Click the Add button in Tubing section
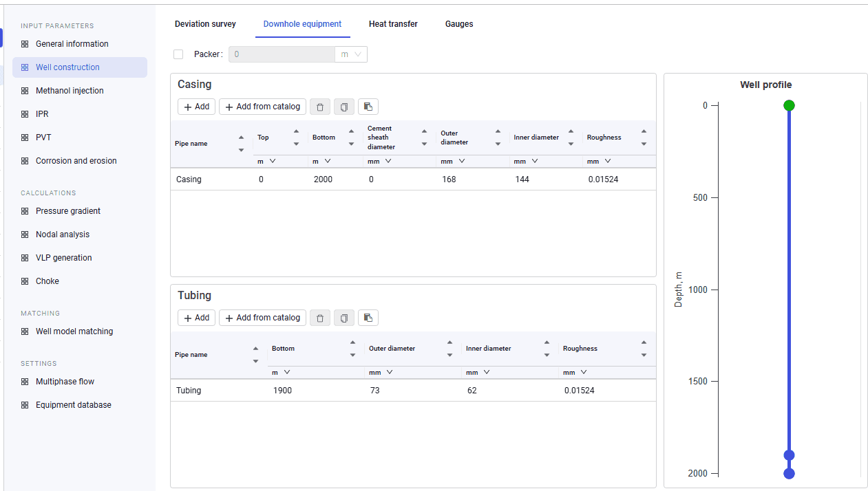This screenshot has width=868, height=491. click(x=196, y=318)
